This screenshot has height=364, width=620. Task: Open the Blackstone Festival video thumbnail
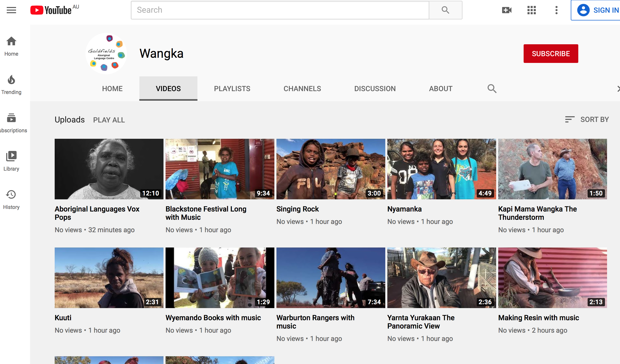[220, 169]
